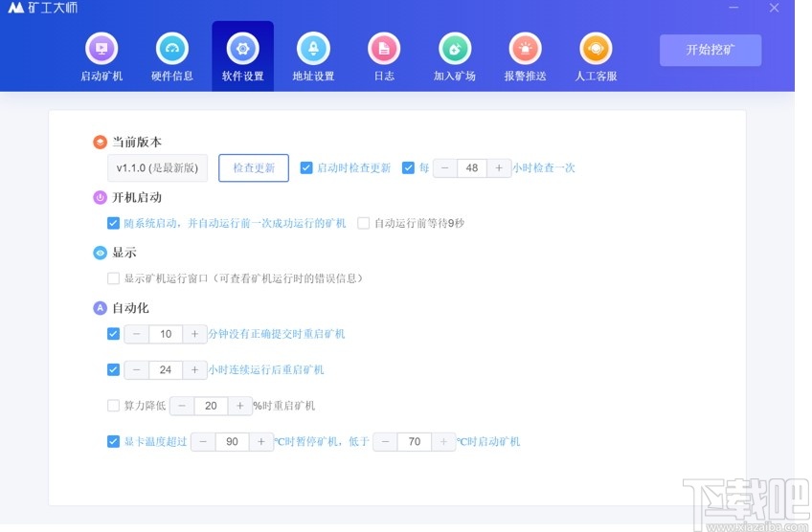Click the 矿工大师 logo in the title bar
The image size is (812, 532).
(42, 8)
